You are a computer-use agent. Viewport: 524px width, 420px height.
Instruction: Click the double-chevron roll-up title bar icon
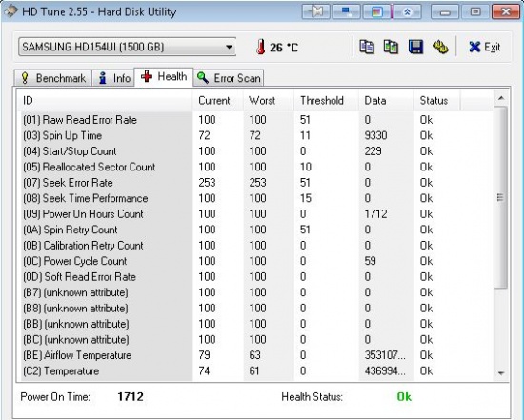pos(407,12)
